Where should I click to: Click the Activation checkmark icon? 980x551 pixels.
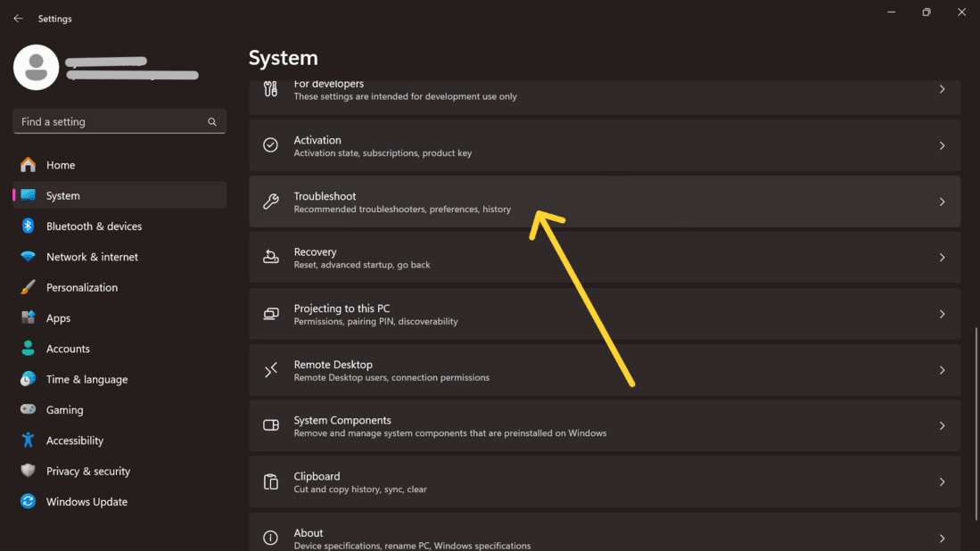pos(271,145)
